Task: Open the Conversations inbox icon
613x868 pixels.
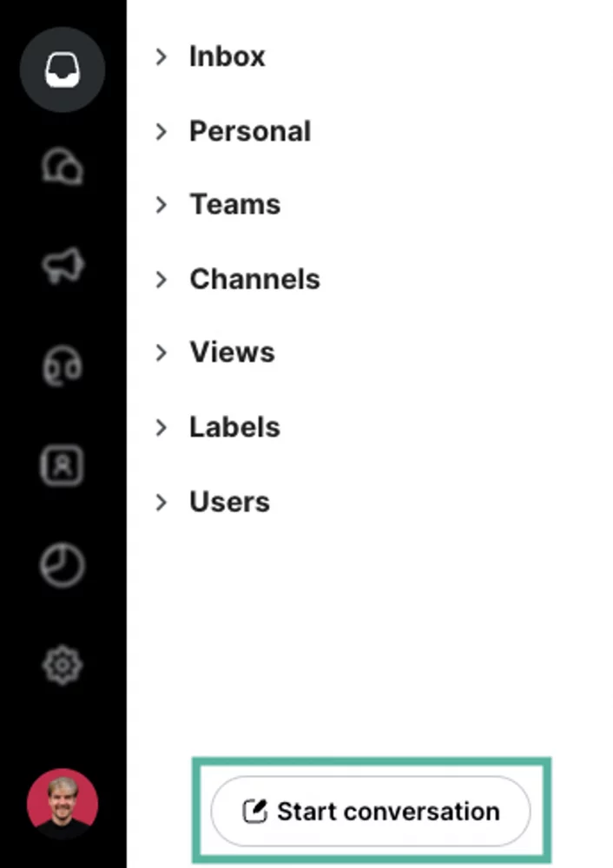Action: [62, 69]
